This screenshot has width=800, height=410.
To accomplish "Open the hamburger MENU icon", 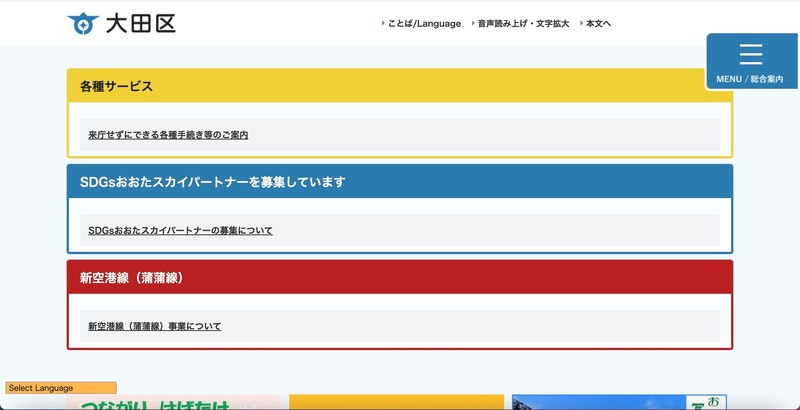I will coord(750,54).
